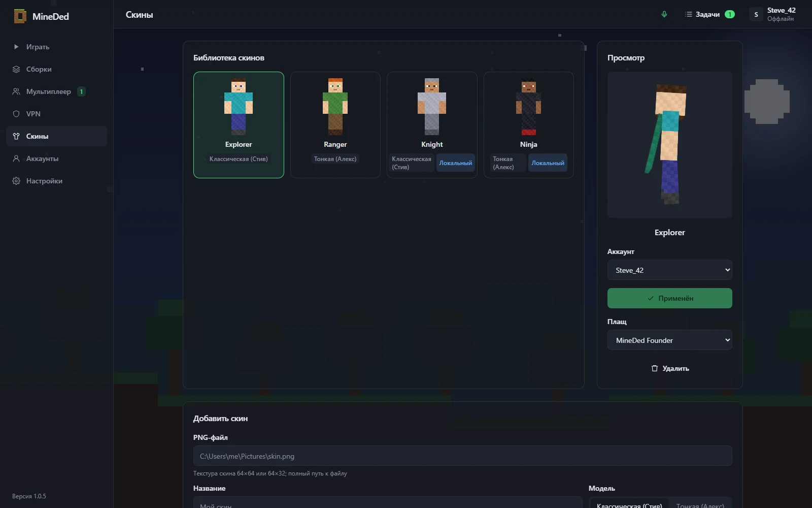Click the Аккаунты person icon
The image size is (812, 508).
(x=16, y=158)
